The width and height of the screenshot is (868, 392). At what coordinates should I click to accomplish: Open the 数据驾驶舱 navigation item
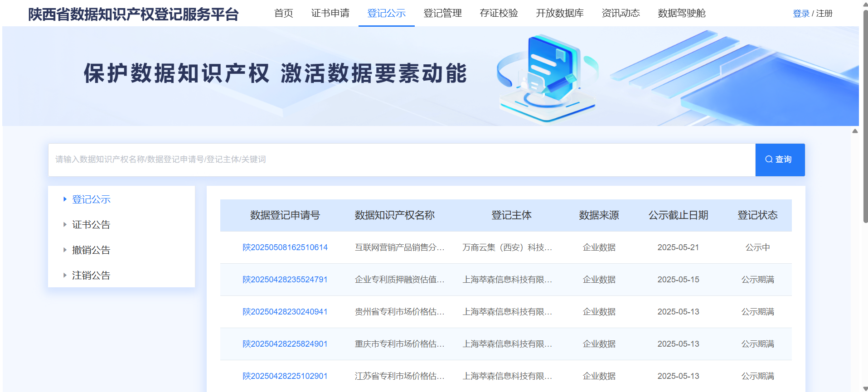click(x=682, y=13)
